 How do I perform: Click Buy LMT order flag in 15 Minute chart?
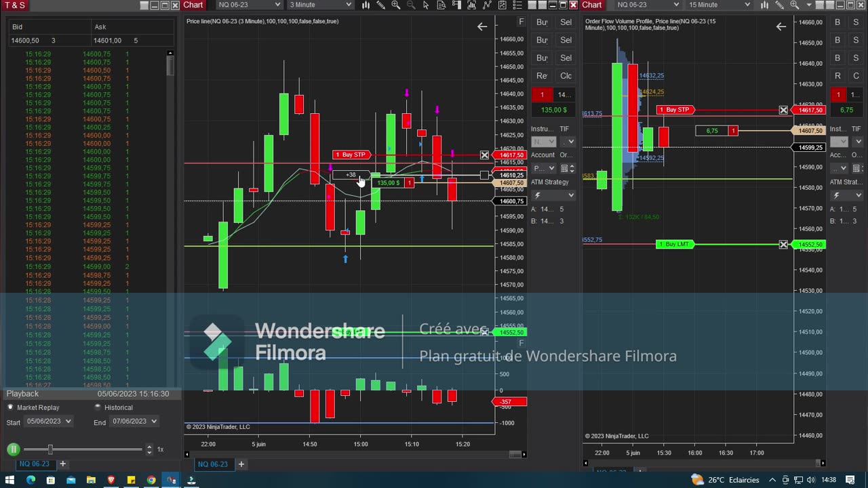click(675, 244)
